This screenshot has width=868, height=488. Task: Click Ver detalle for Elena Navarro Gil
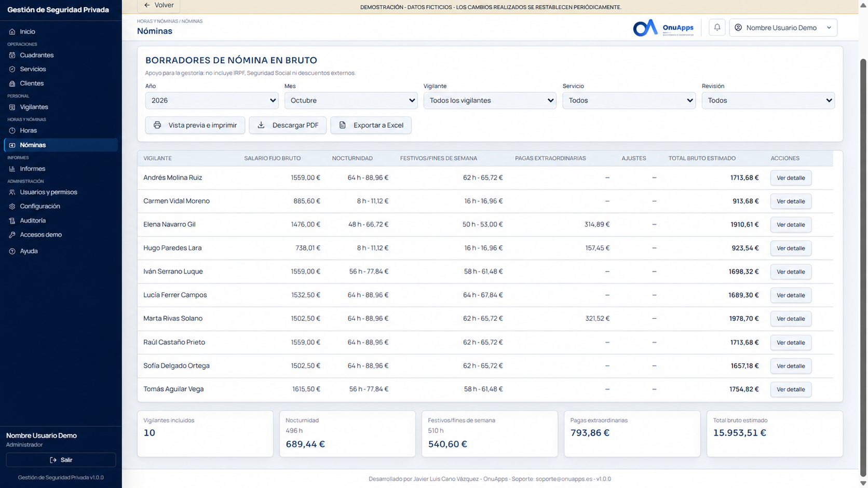[791, 225]
